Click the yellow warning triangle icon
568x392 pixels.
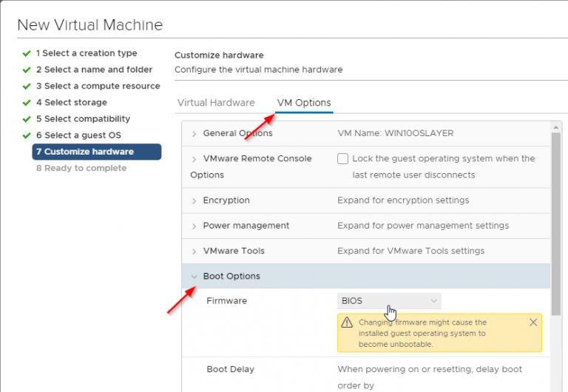tap(346, 323)
